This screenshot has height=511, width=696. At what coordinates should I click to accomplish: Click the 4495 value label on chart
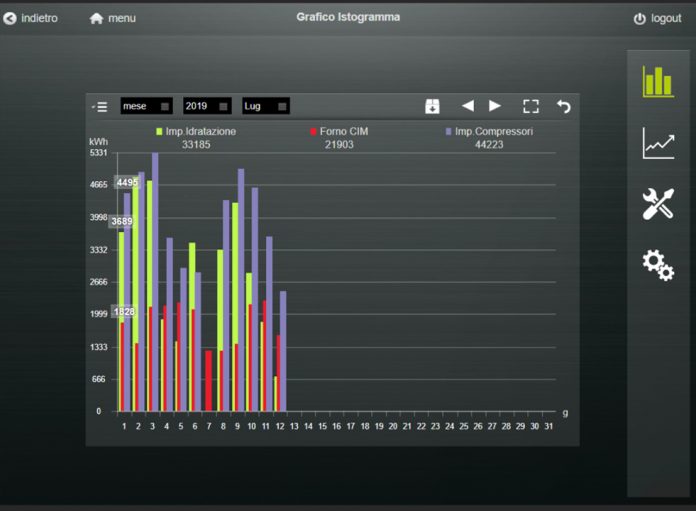[x=127, y=183]
